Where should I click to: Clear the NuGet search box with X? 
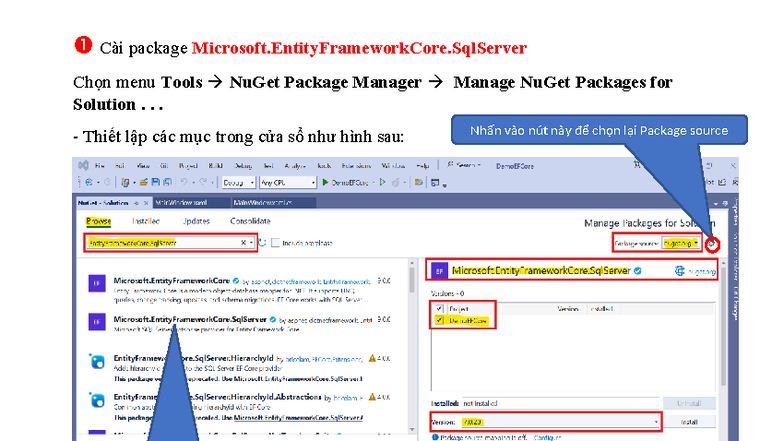click(x=244, y=243)
